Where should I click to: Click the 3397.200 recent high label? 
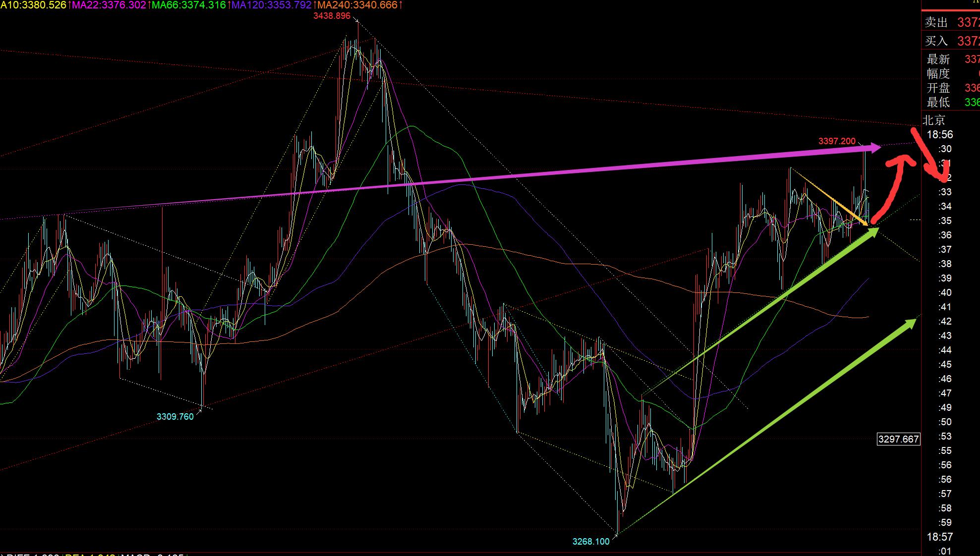point(836,141)
